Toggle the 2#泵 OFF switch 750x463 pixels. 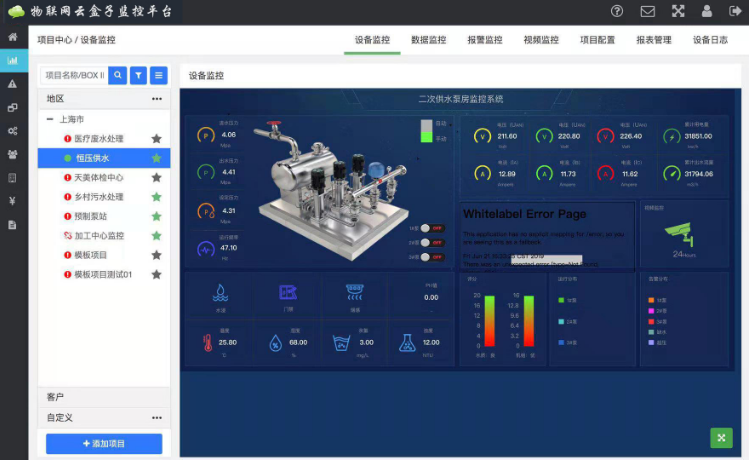[432, 243]
